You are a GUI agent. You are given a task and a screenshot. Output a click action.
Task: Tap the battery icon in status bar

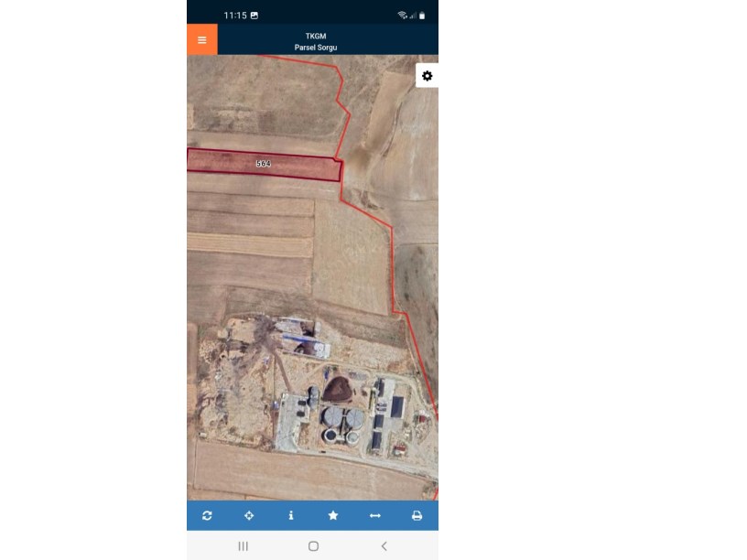click(x=422, y=16)
